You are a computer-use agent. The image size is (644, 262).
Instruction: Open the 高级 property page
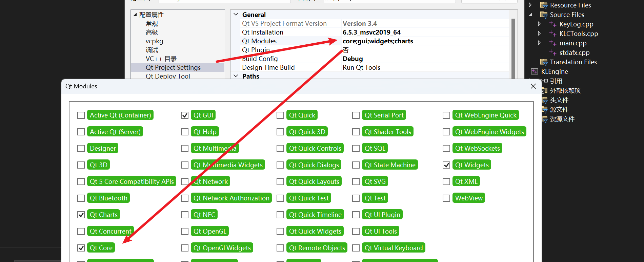152,32
